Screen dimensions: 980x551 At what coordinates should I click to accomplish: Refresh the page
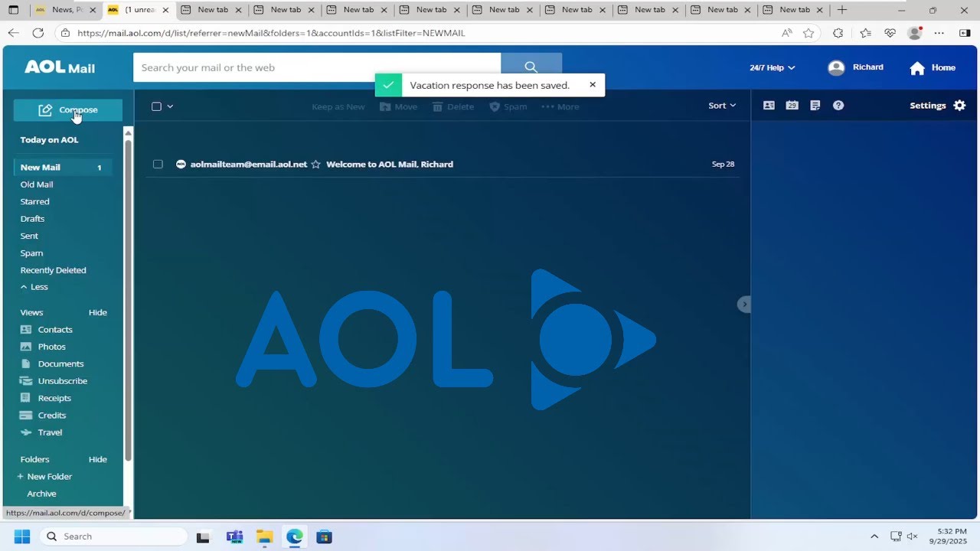click(38, 33)
